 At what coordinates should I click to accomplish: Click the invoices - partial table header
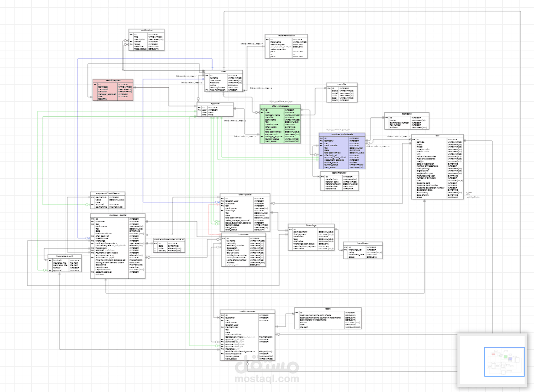(x=118, y=215)
